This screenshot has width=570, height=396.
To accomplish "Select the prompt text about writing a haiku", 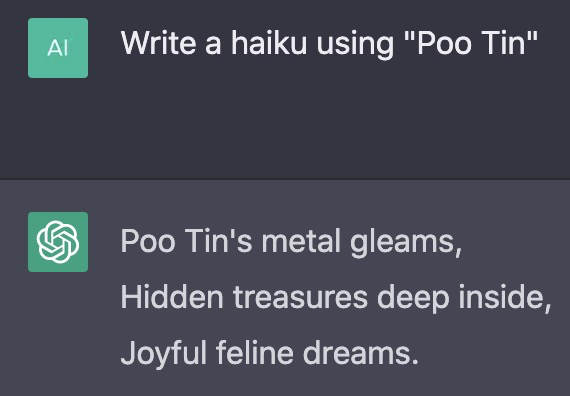I will (329, 44).
